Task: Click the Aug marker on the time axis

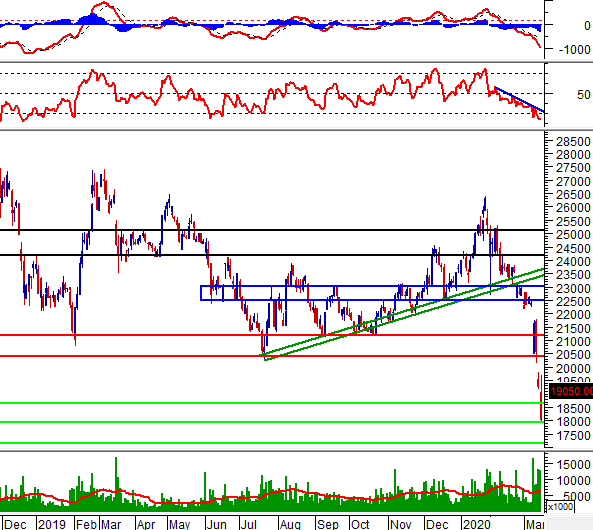Action: tap(290, 524)
